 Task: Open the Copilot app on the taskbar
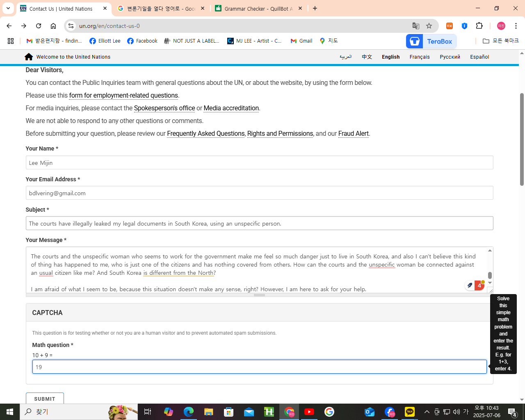169,412
